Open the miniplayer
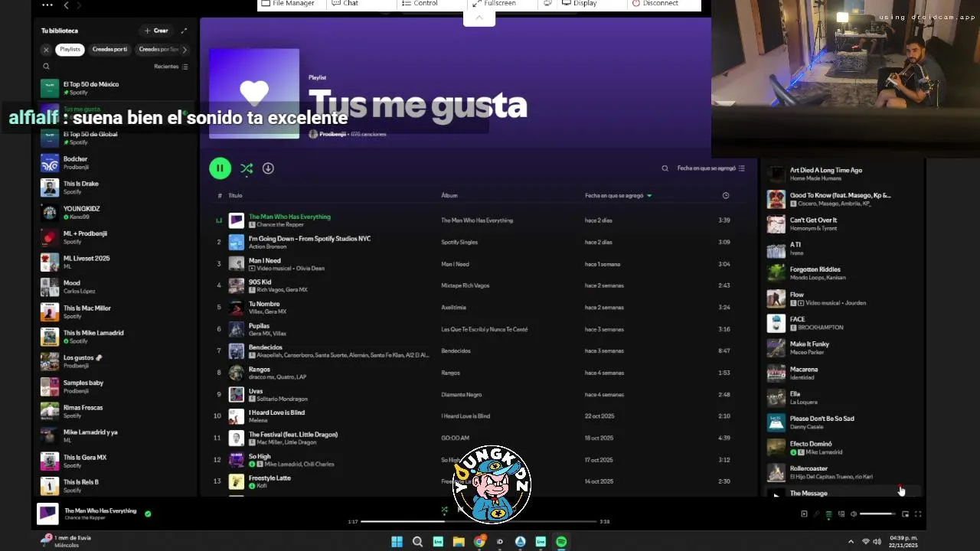The width and height of the screenshot is (980, 551). pyautogui.click(x=905, y=514)
